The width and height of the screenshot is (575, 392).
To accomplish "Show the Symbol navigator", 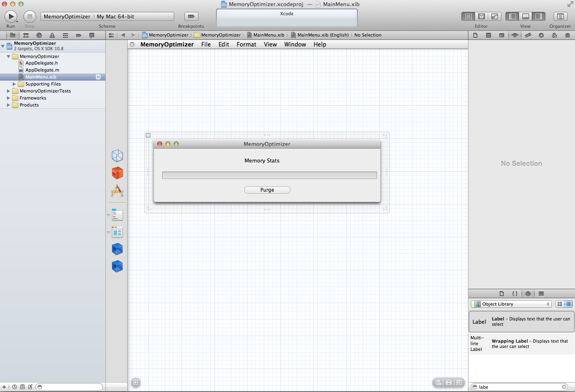I will pos(26,35).
